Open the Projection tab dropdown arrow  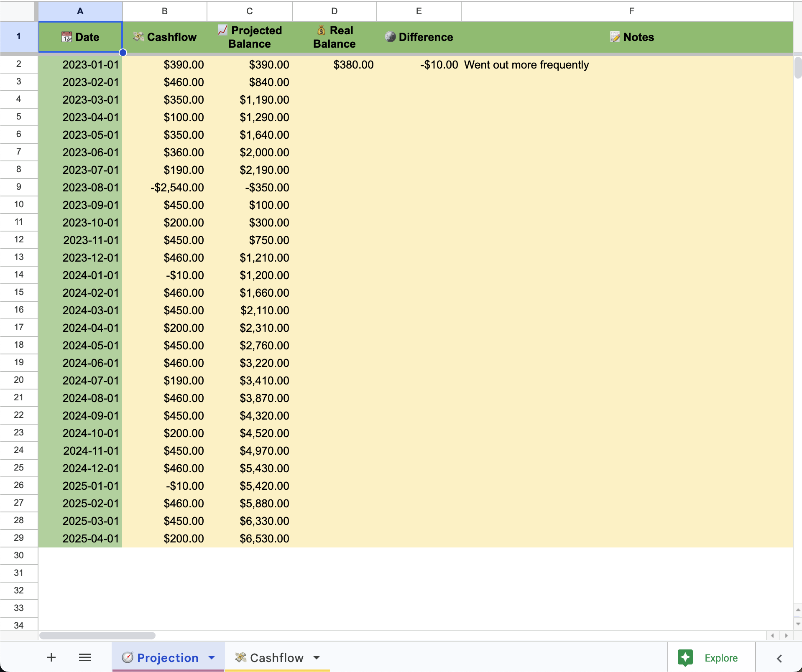(212, 657)
